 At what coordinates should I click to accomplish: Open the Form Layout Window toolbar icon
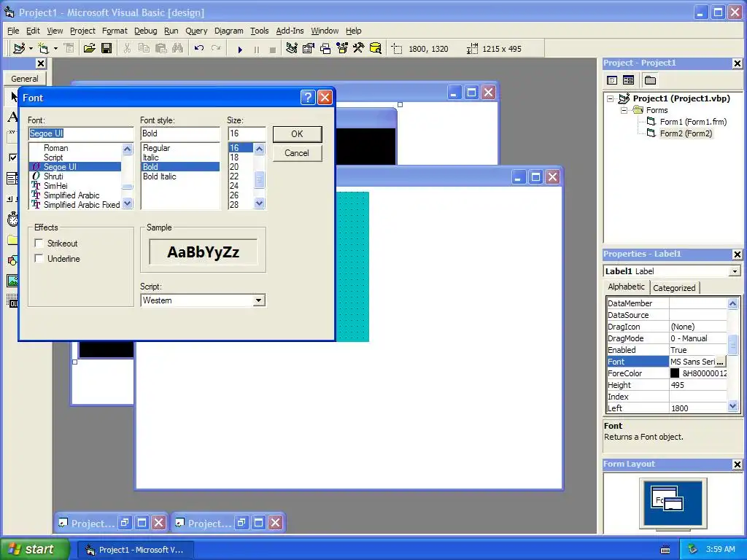(325, 49)
